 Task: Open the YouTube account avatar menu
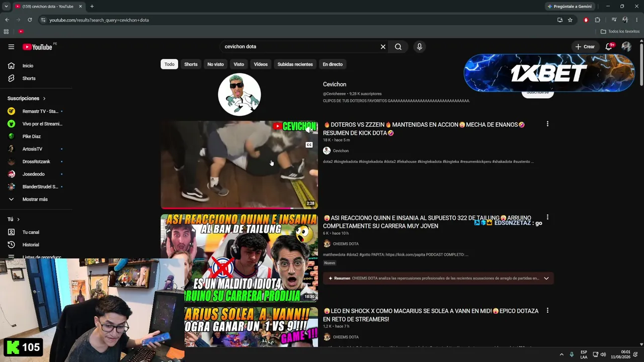(x=626, y=47)
